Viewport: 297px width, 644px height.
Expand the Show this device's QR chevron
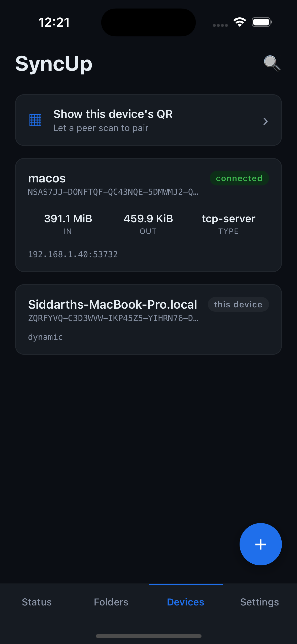[265, 121]
